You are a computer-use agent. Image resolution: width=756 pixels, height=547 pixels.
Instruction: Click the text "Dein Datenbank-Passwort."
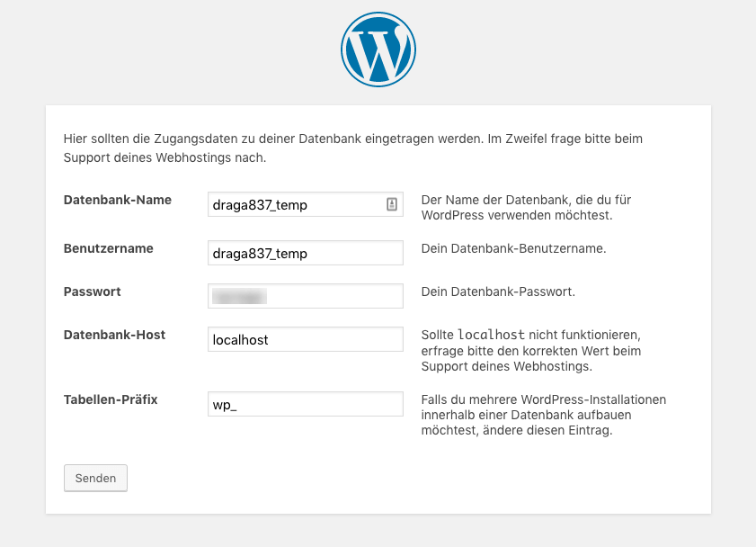click(498, 291)
